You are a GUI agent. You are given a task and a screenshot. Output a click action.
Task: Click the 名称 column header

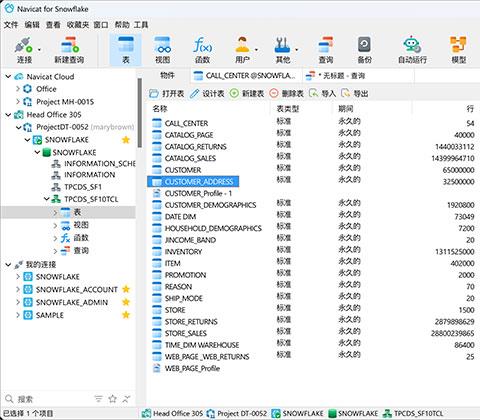pyautogui.click(x=160, y=109)
